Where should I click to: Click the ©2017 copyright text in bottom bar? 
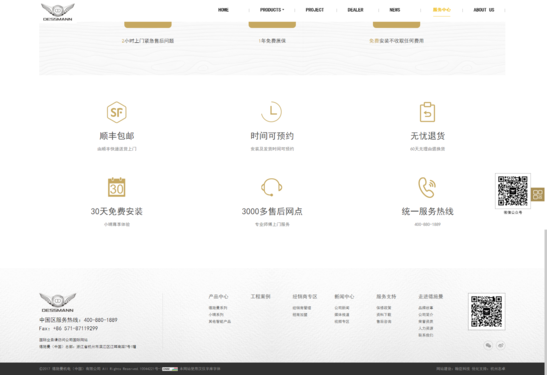100,369
